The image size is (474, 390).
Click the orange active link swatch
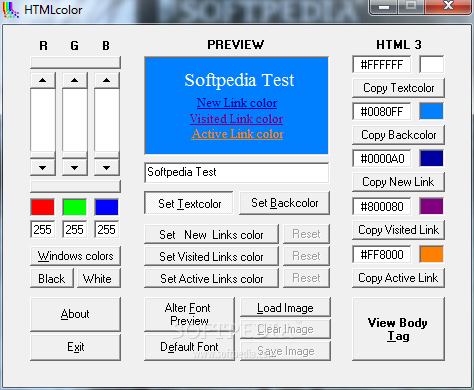click(x=432, y=254)
